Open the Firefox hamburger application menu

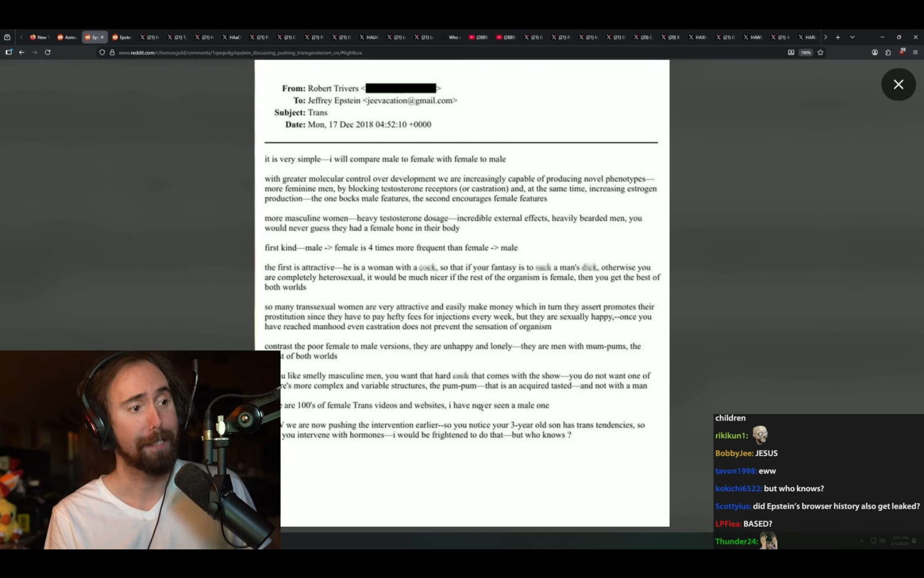click(x=915, y=53)
